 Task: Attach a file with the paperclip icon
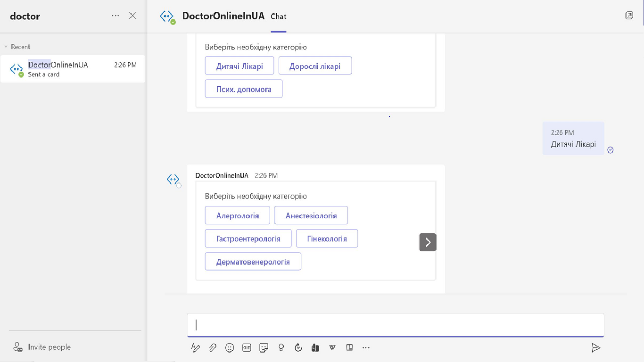[x=213, y=348]
